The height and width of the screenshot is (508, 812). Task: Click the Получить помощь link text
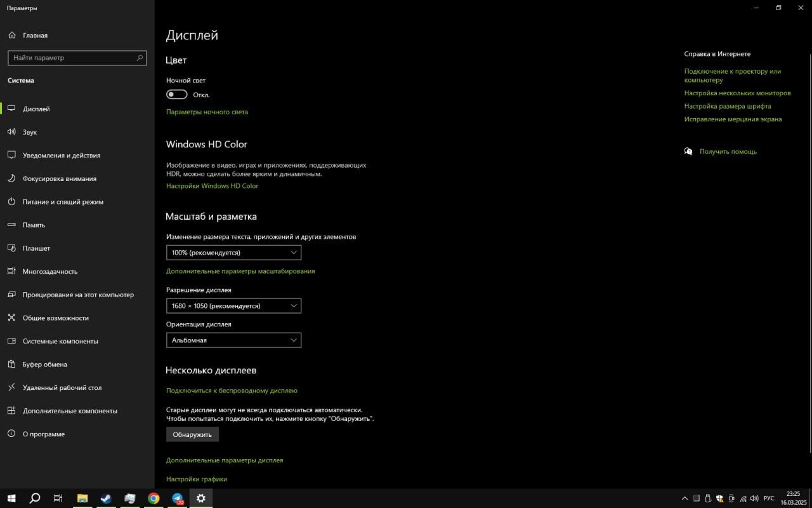[x=728, y=152]
